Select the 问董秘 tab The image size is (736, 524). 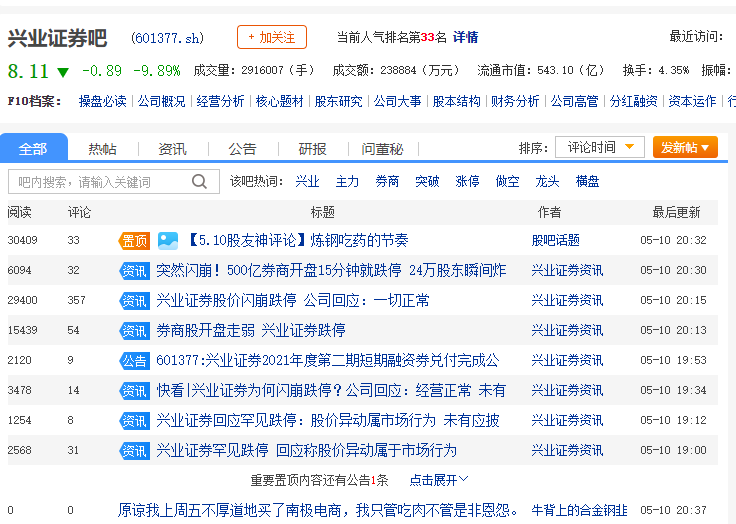[x=382, y=149]
